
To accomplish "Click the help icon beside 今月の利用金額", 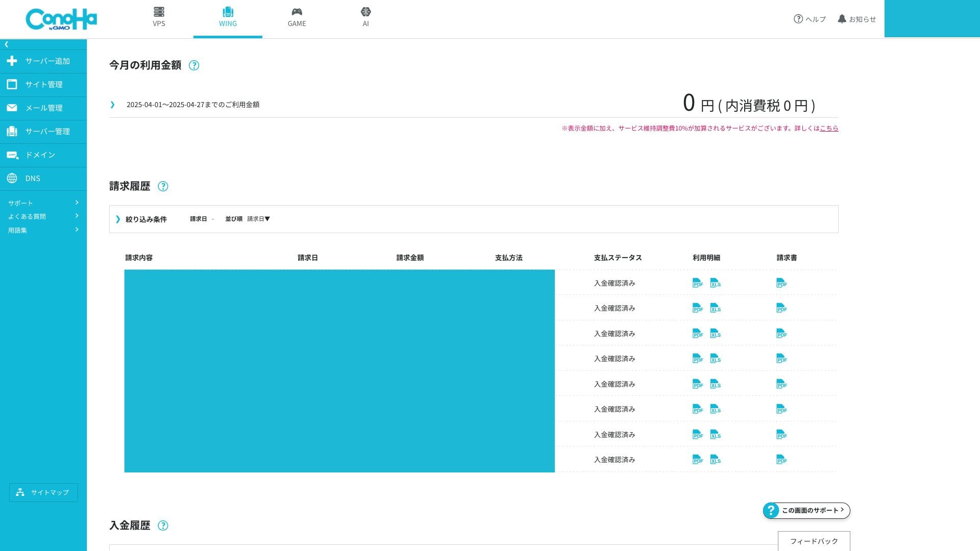I will (194, 65).
